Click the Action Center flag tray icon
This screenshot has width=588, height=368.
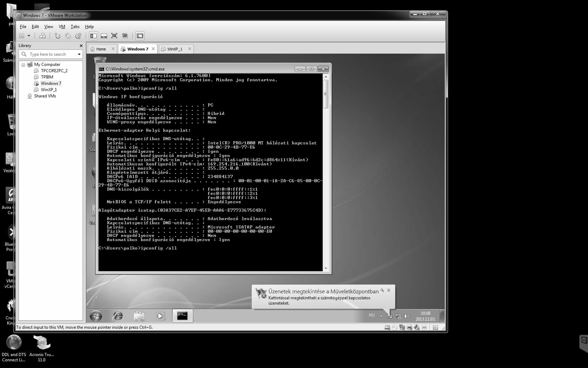pyautogui.click(x=390, y=316)
